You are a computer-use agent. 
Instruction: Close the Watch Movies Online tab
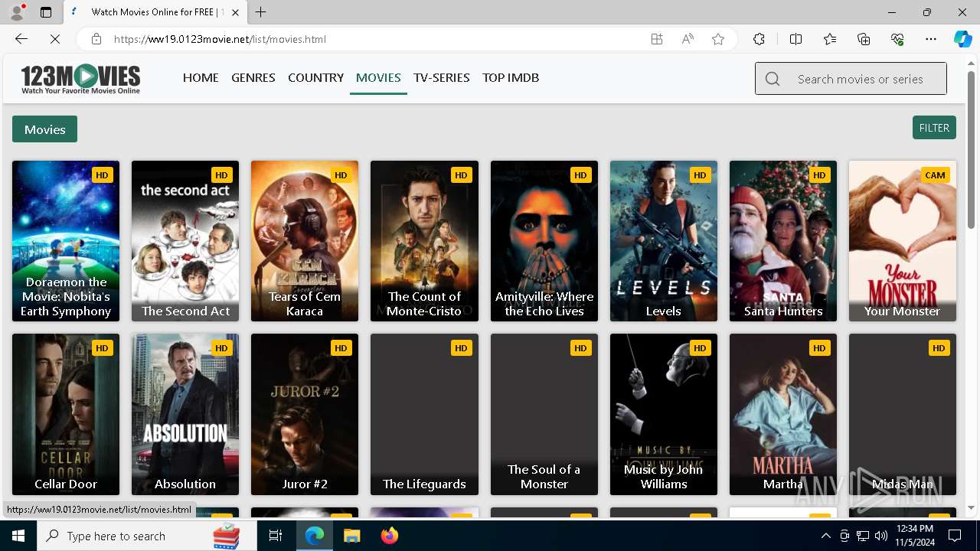(235, 12)
